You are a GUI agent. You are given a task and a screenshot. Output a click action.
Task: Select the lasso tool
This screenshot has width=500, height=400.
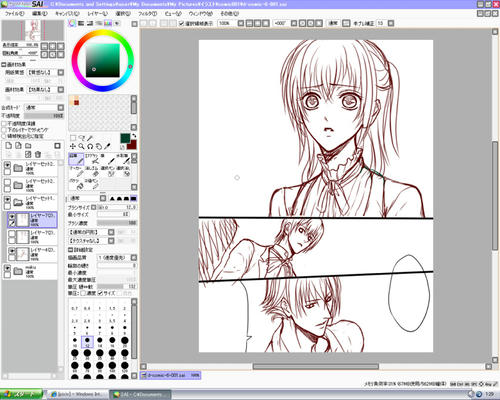point(81,138)
